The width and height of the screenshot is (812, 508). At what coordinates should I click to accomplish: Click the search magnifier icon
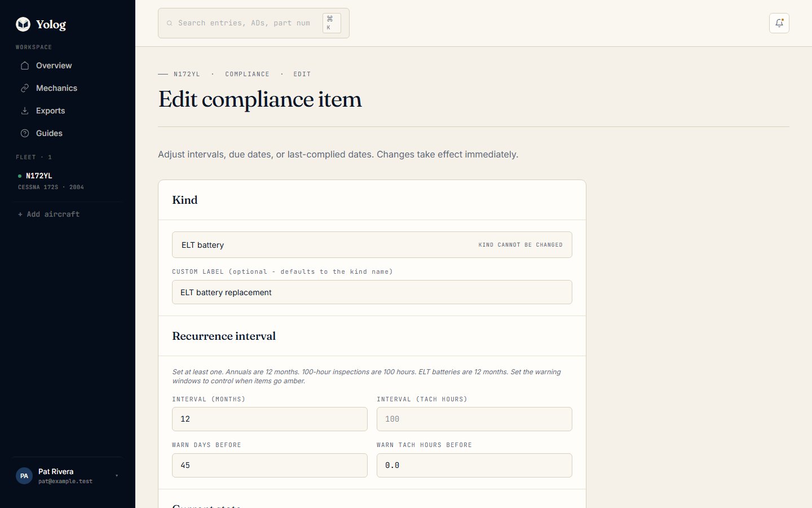tap(169, 23)
